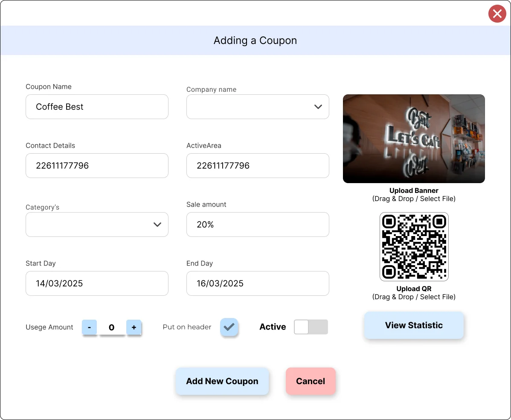Click the Category's chevron arrow

[x=157, y=225]
